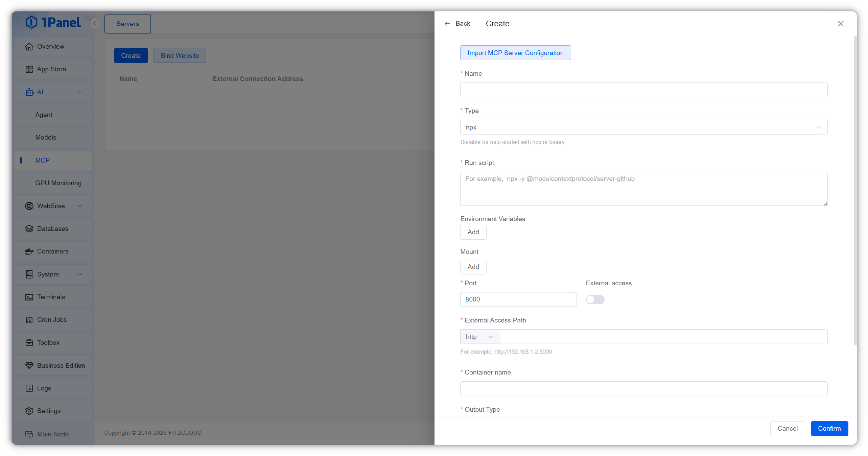Focus the Port field showing 8000
The height and width of the screenshot is (456, 868).
pyautogui.click(x=518, y=299)
